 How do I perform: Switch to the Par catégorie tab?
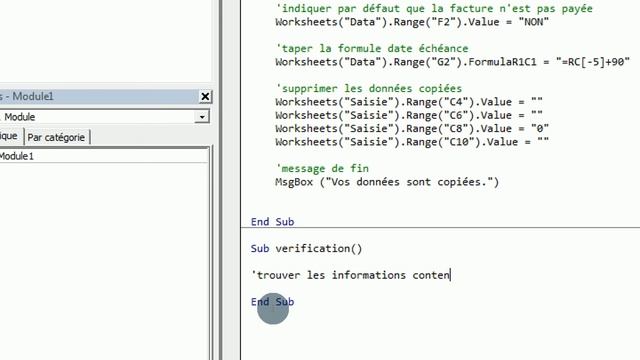pyautogui.click(x=56, y=138)
